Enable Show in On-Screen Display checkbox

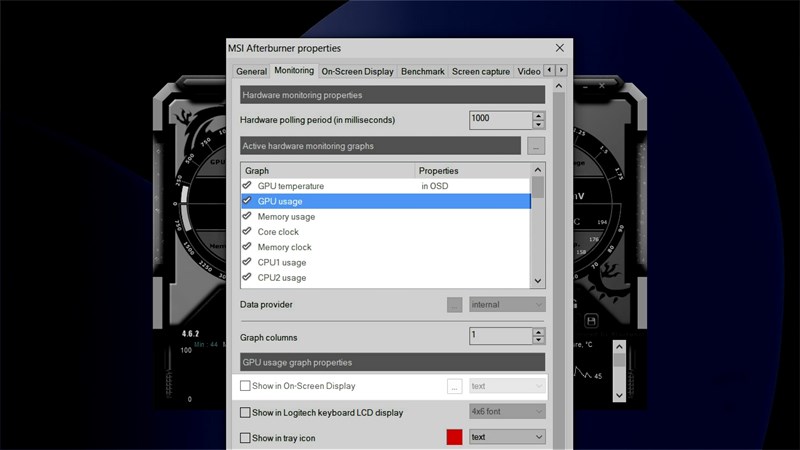pos(245,386)
